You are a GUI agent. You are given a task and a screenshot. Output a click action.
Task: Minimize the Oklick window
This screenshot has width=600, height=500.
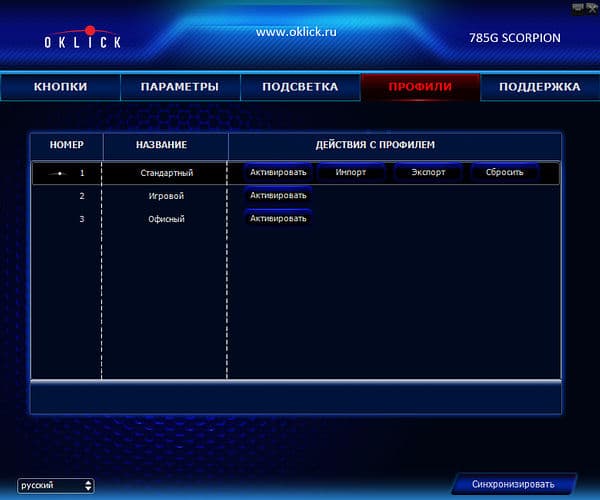click(578, 7)
